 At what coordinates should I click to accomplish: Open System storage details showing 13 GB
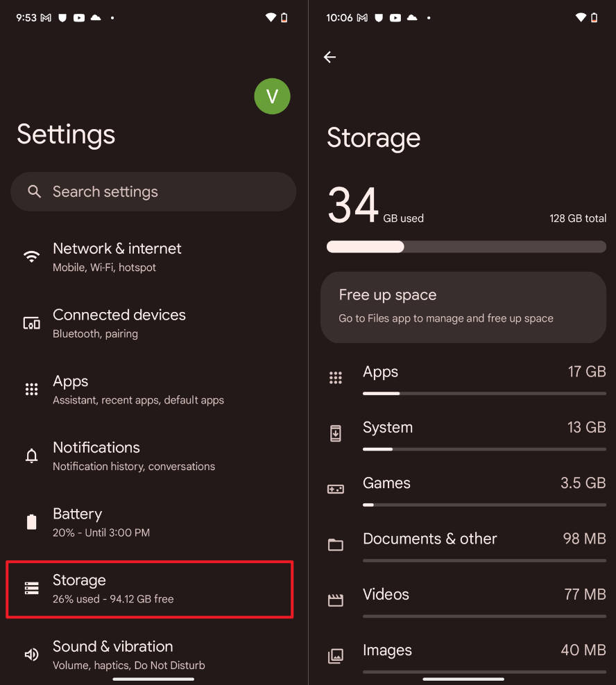pyautogui.click(x=484, y=433)
